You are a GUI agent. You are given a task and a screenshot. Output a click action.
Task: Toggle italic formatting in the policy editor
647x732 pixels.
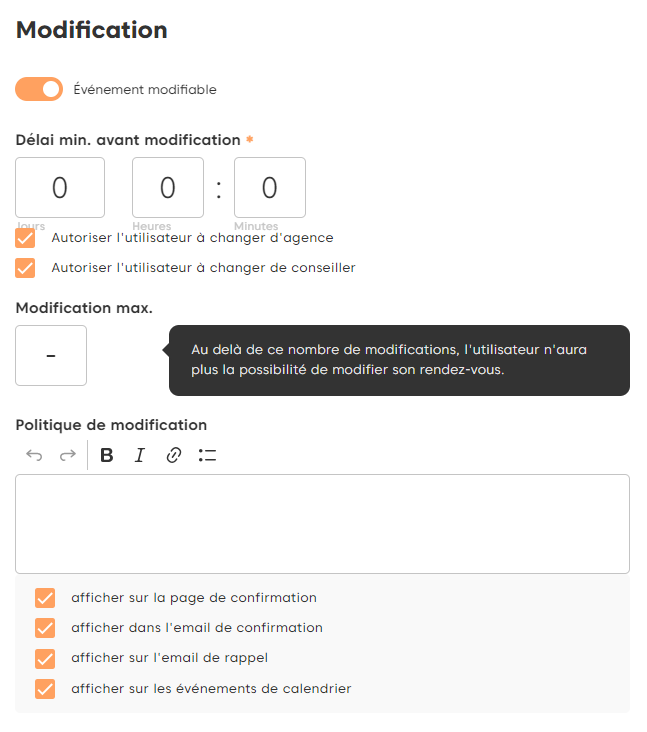(140, 456)
